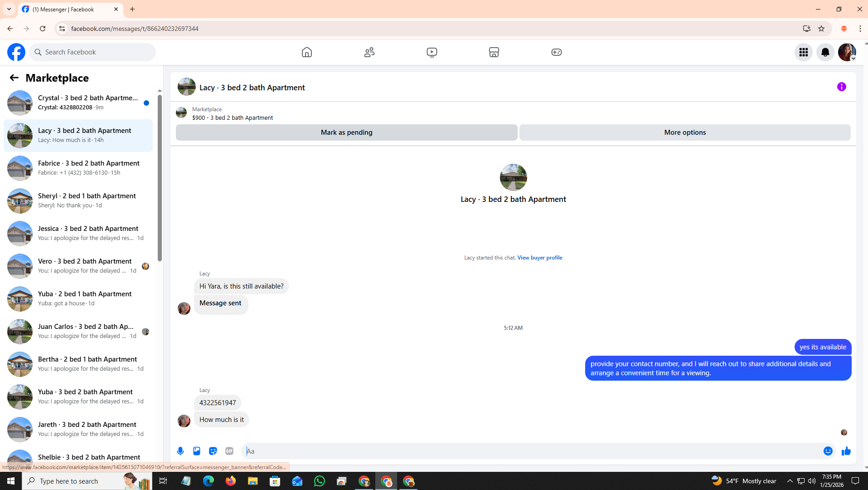This screenshot has height=490, width=868.
Task: Send a thumbs-up like
Action: point(846,451)
